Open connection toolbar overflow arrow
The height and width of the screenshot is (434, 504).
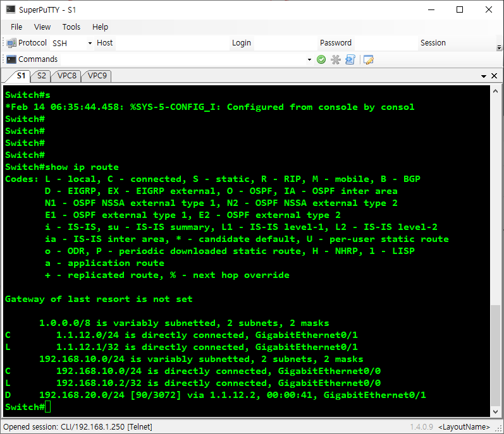pos(499,48)
